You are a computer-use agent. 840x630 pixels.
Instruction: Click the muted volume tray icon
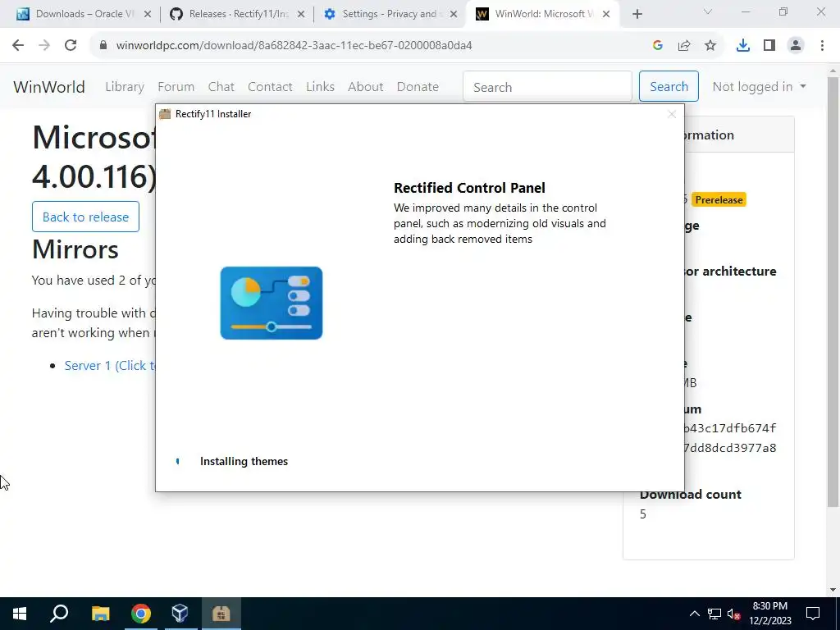click(x=734, y=614)
